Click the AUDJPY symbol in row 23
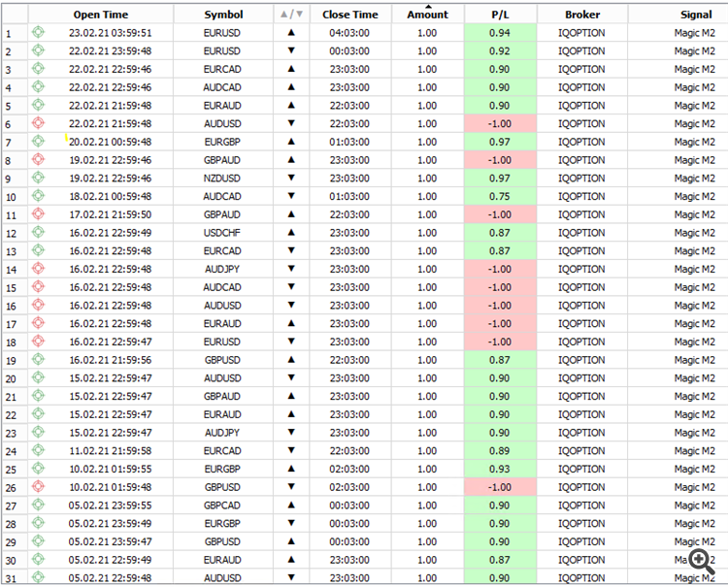Screen dimensions: 728x587 (x=222, y=433)
